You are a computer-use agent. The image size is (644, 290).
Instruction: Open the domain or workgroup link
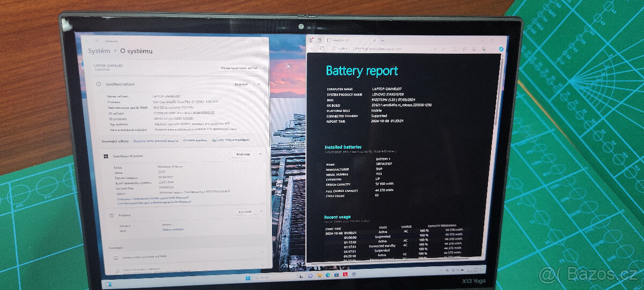click(156, 141)
